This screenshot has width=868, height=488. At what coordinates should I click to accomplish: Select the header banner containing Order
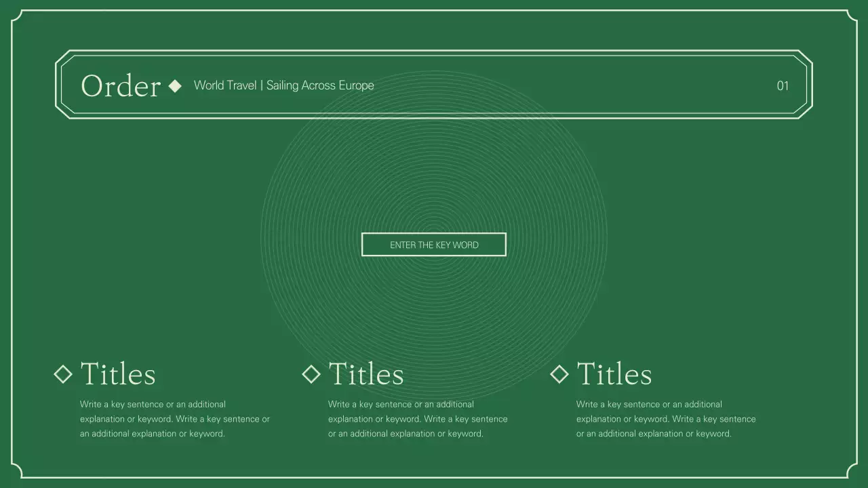(434, 83)
